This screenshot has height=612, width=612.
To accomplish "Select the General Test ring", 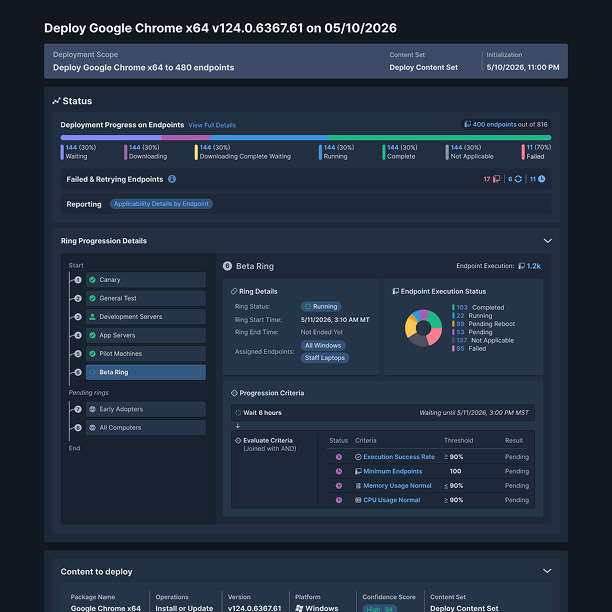I will (x=146, y=298).
